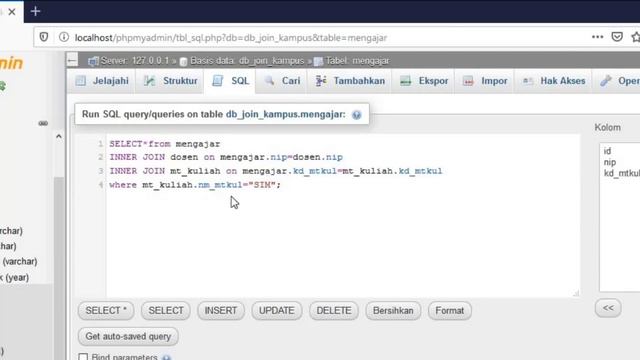Open the Jelajahi tab

pyautogui.click(x=102, y=81)
